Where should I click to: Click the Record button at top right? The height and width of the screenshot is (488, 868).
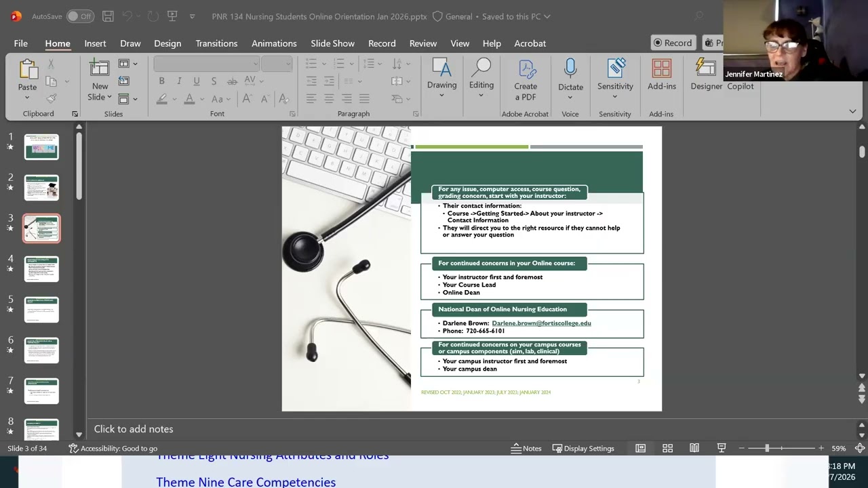click(673, 43)
